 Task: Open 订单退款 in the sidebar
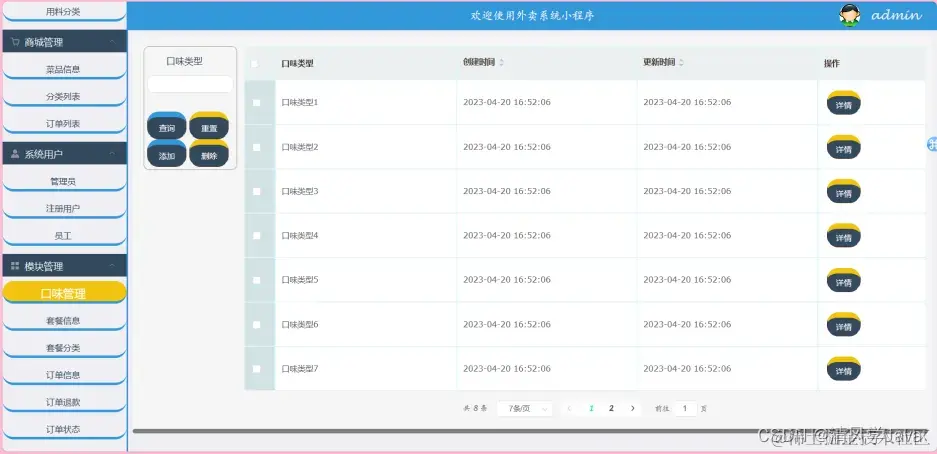point(64,402)
